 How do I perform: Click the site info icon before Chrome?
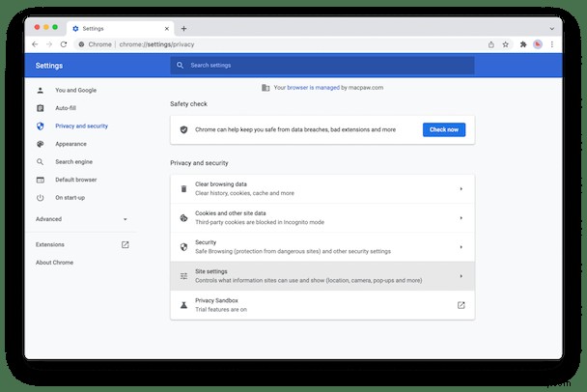[81, 44]
